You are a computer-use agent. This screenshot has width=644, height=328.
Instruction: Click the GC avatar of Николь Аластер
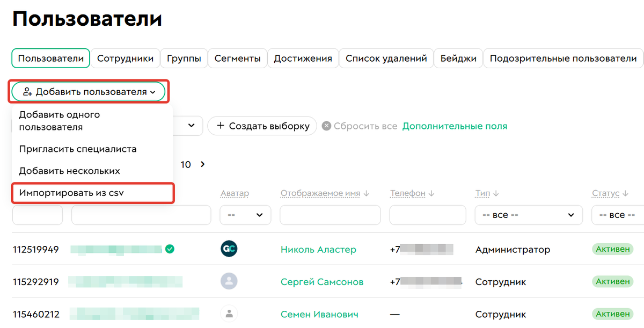point(229,249)
